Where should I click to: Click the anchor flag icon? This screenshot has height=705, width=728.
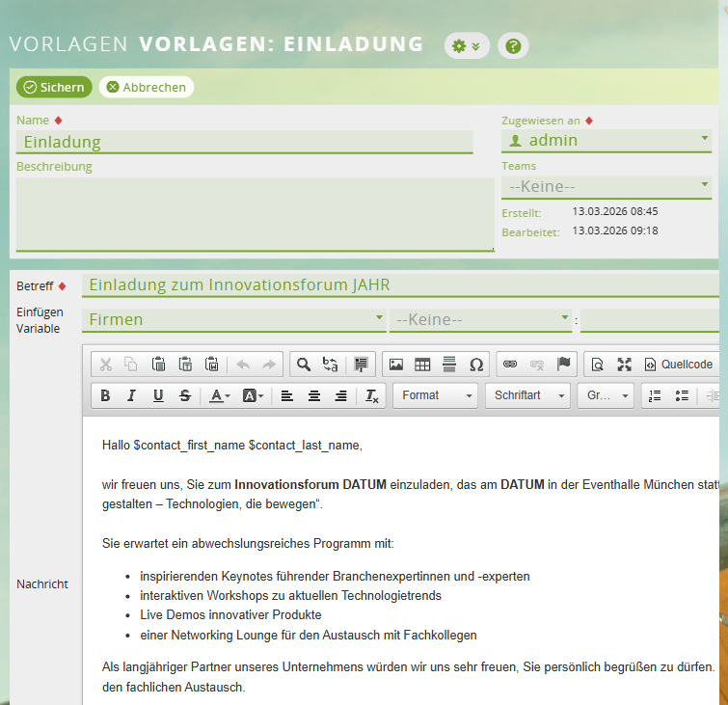click(x=564, y=365)
